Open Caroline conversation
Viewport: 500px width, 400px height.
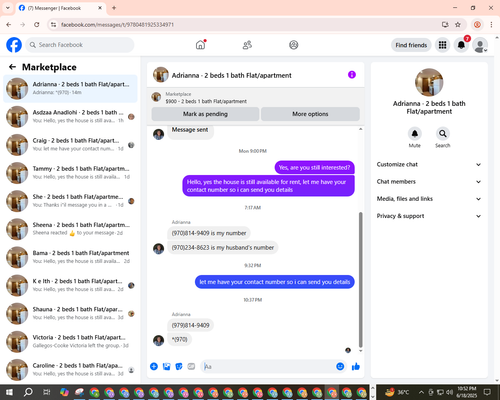click(70, 370)
